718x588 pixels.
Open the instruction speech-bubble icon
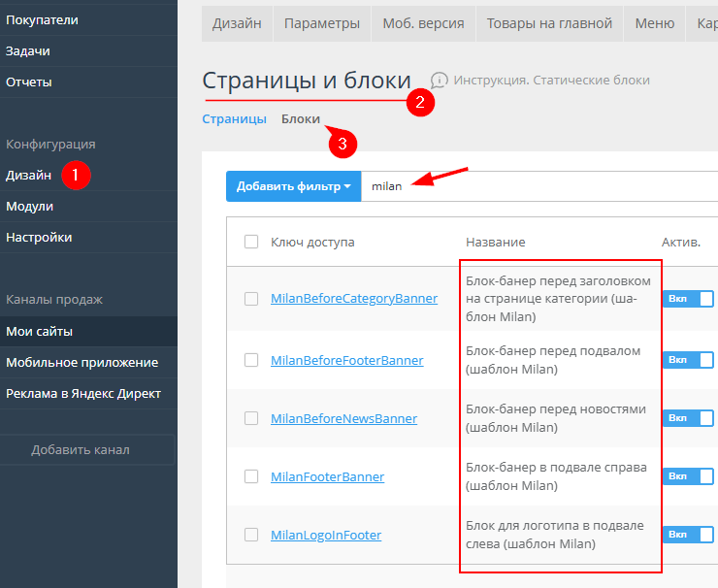coord(440,80)
